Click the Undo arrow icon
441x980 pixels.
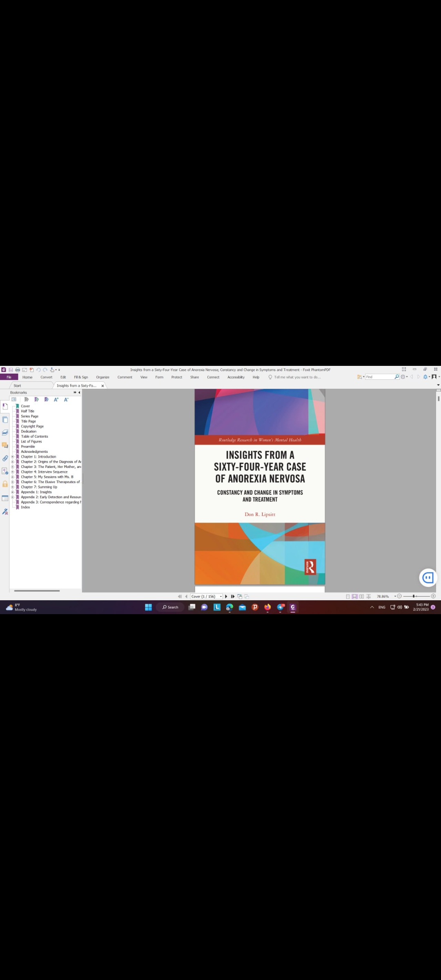[x=38, y=370]
